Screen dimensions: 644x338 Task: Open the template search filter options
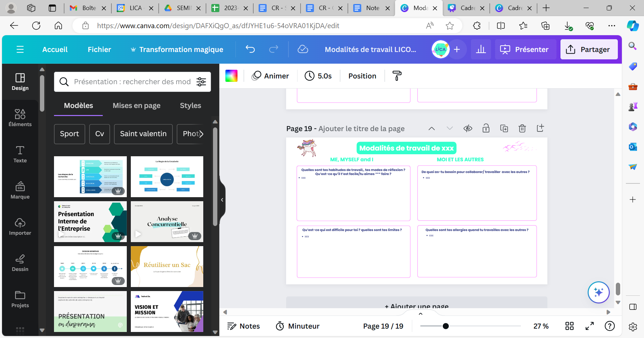[x=201, y=82]
